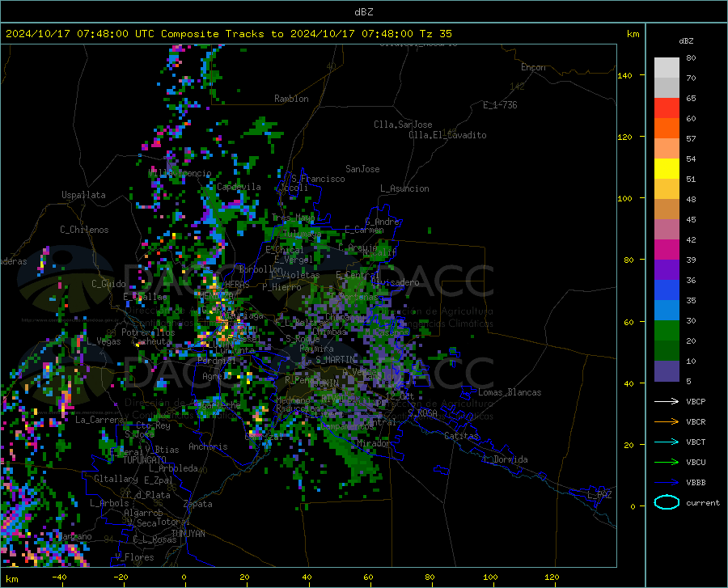Click the Anchoris place label
The height and width of the screenshot is (588, 728).
208,446
